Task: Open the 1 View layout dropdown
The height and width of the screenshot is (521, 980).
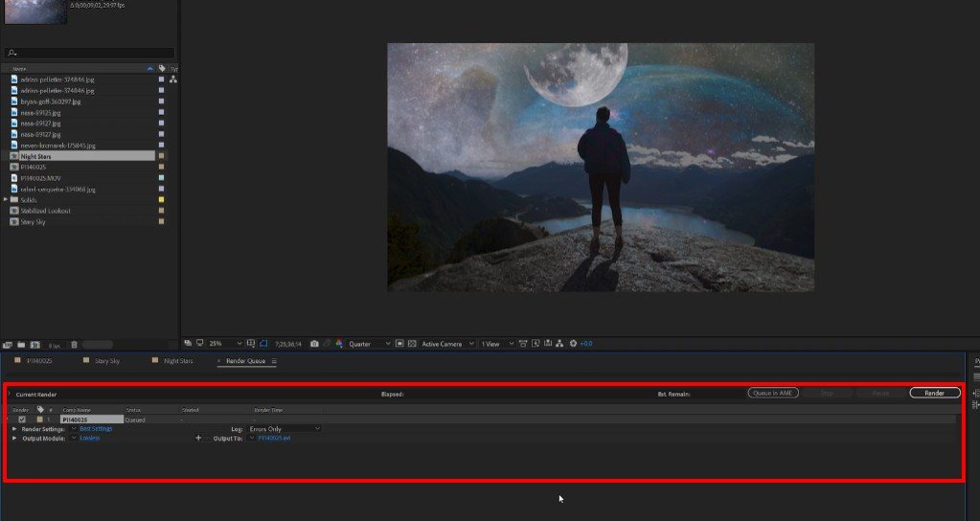Action: point(497,344)
